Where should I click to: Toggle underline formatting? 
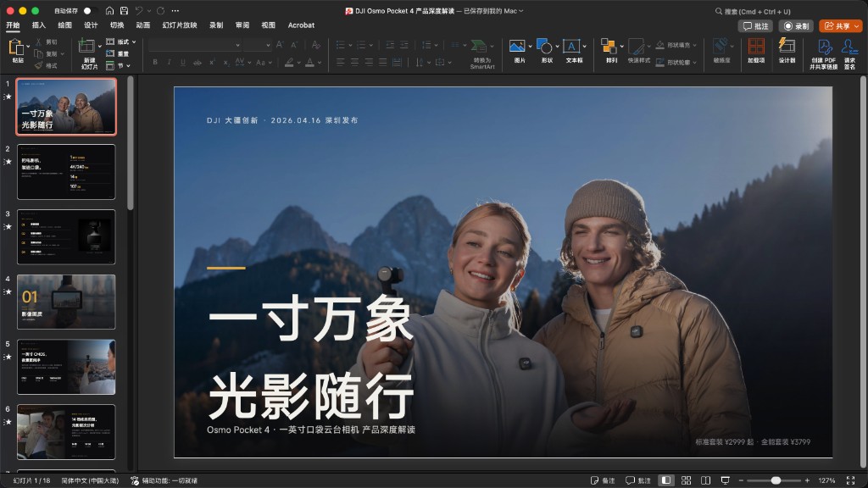tap(183, 63)
